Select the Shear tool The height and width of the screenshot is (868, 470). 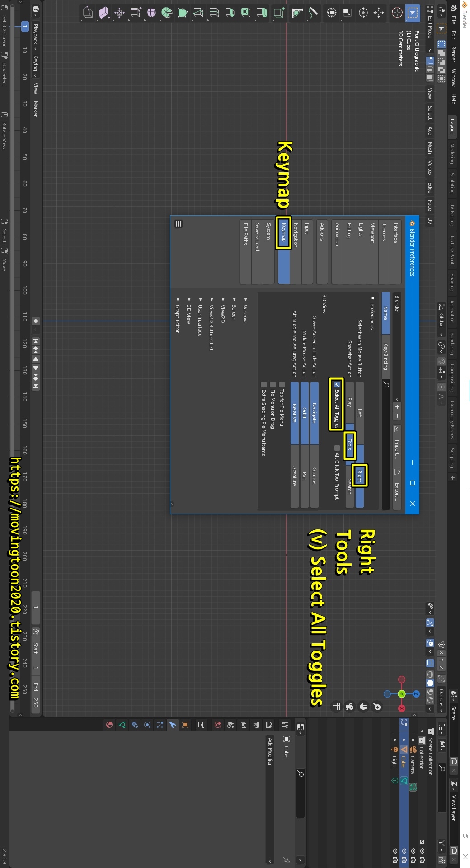pos(104,13)
